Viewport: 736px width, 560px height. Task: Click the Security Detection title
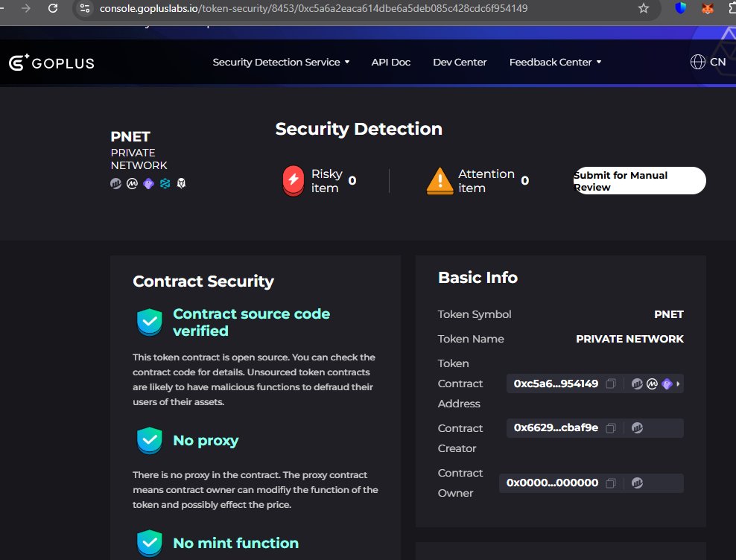pyautogui.click(x=358, y=129)
